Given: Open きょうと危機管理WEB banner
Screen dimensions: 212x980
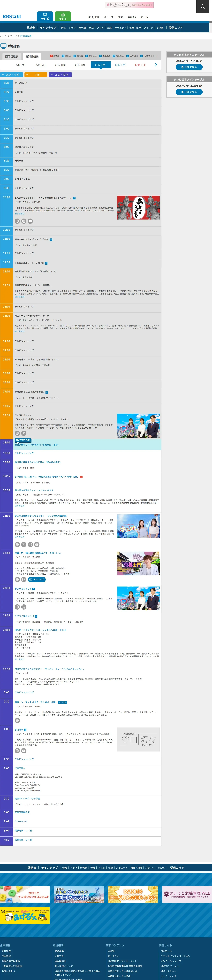Looking at the screenshot, I should coord(187,894).
